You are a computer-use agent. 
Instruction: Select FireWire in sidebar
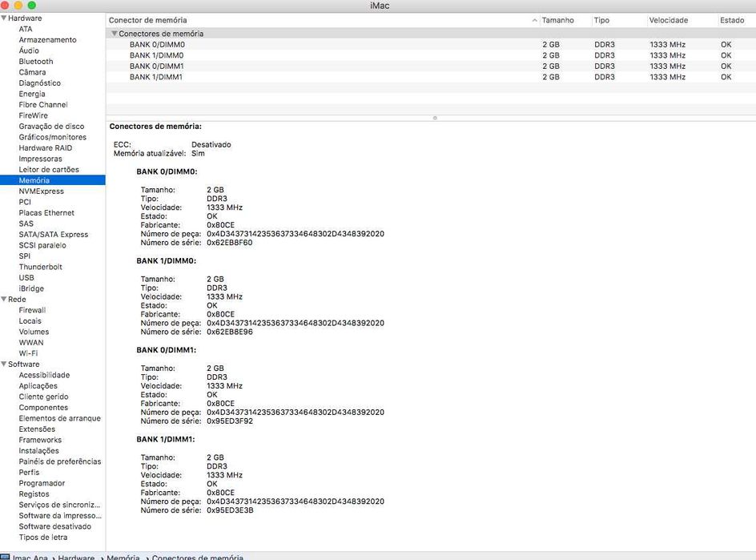[x=34, y=115]
